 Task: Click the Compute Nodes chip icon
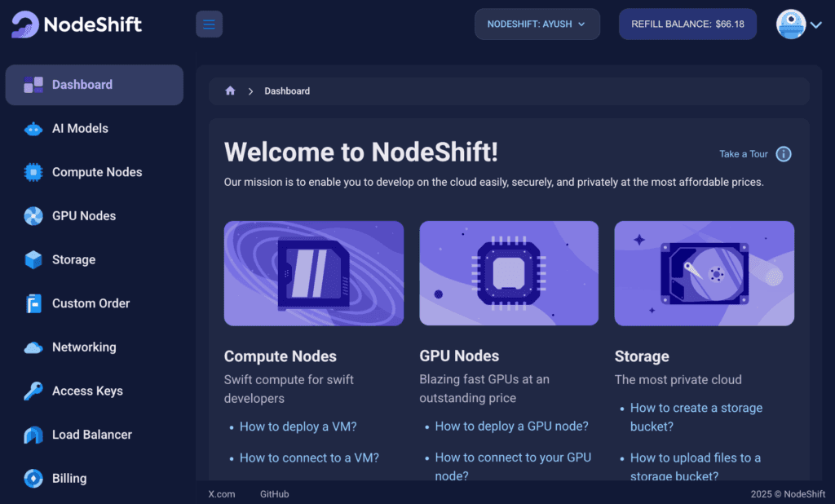(33, 172)
